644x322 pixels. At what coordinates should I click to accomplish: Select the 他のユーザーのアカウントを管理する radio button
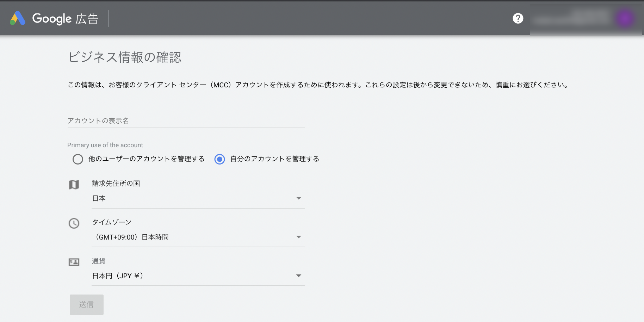coord(78,159)
